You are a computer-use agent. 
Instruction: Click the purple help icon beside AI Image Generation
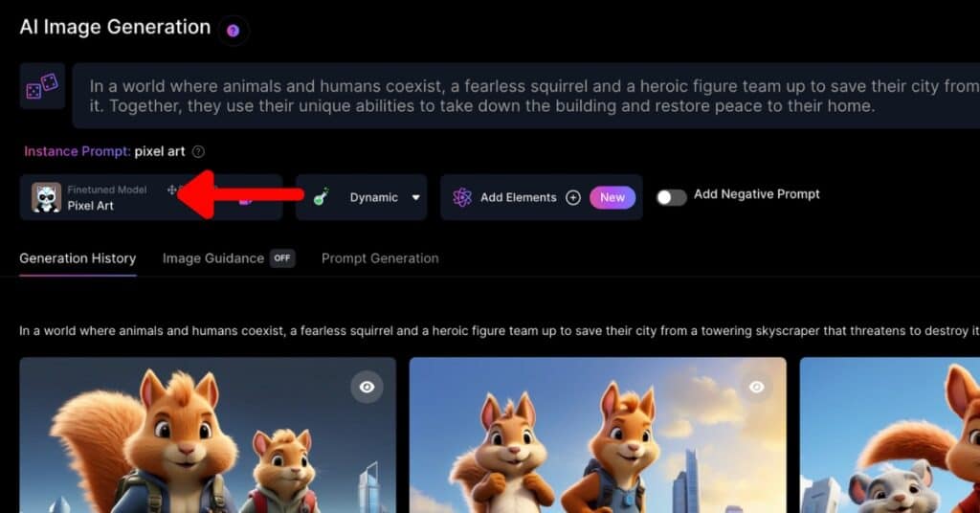point(234,31)
